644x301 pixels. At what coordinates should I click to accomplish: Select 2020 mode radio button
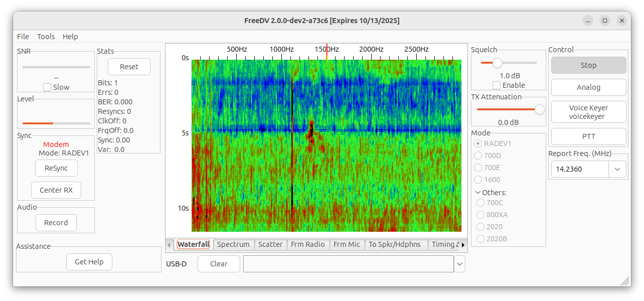[480, 227]
